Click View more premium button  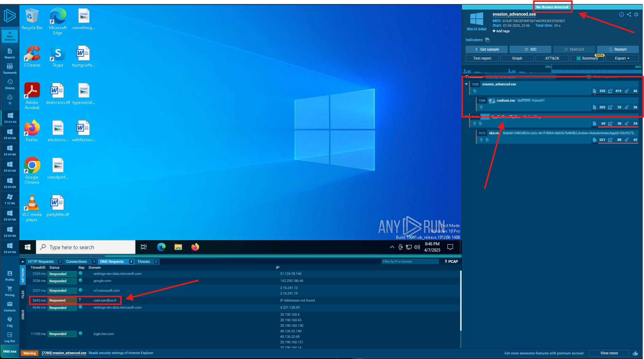pos(609,353)
